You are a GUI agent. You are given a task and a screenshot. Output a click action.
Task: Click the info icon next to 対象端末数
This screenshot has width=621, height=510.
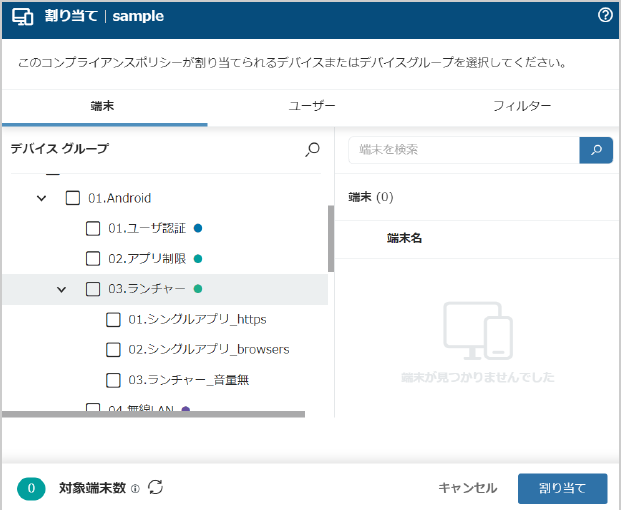[135, 489]
